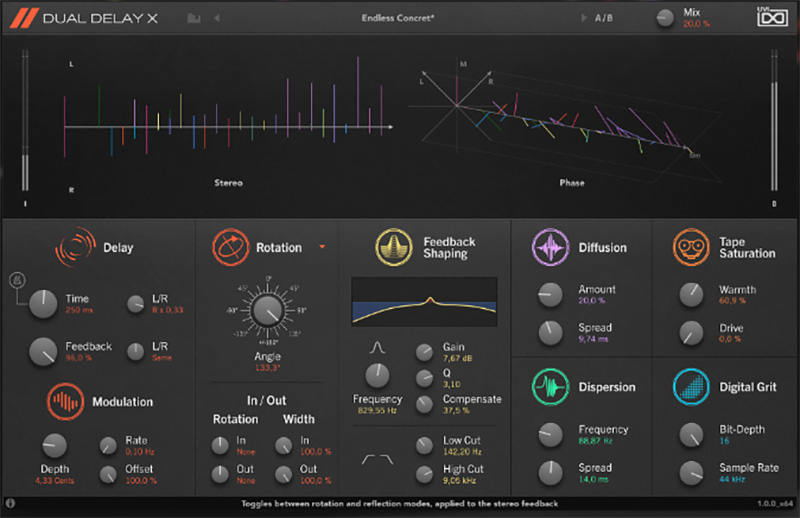This screenshot has width=800, height=518.
Task: Toggle the Tape Saturation section icon
Action: click(691, 248)
